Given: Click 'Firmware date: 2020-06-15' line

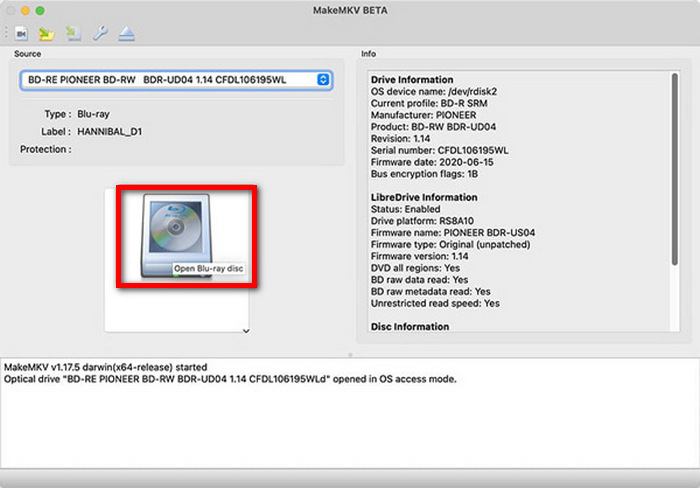Looking at the screenshot, I should pyautogui.click(x=432, y=162).
